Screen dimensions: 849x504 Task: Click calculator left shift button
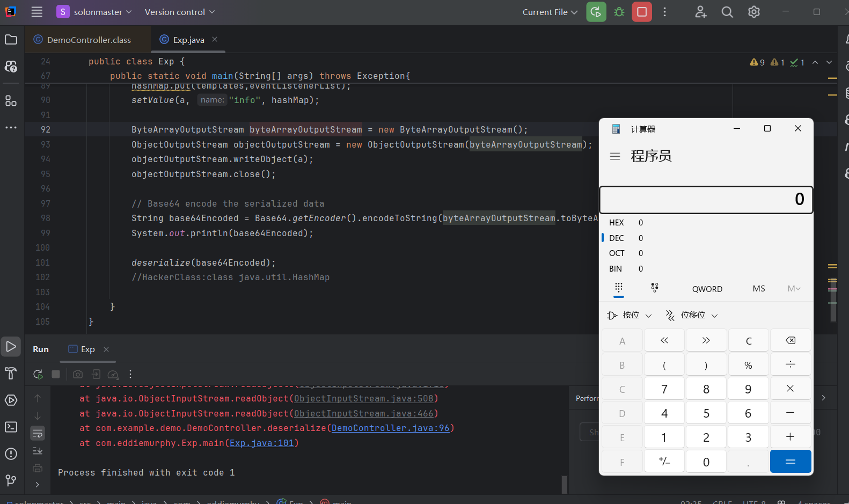click(664, 341)
